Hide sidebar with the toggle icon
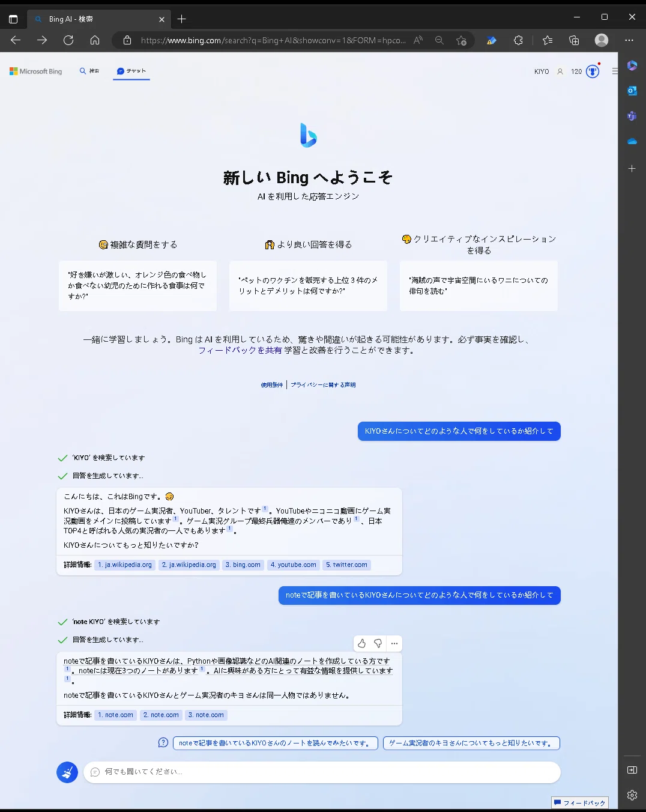Viewport: 646px width, 812px height. click(632, 770)
